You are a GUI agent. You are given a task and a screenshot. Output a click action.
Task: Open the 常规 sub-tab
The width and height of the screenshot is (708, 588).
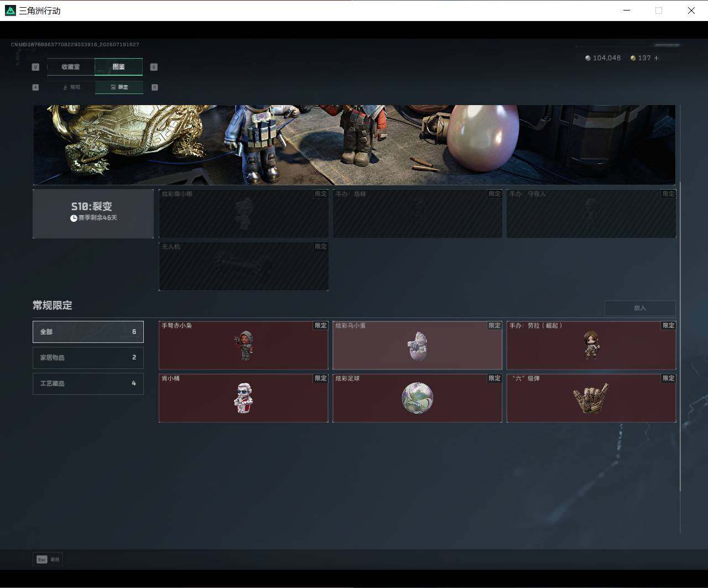(x=71, y=87)
